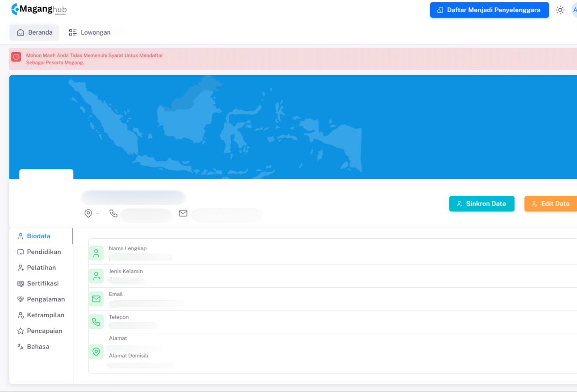Open the user avatar menu
Screen dimensions: 577x392
[574, 10]
